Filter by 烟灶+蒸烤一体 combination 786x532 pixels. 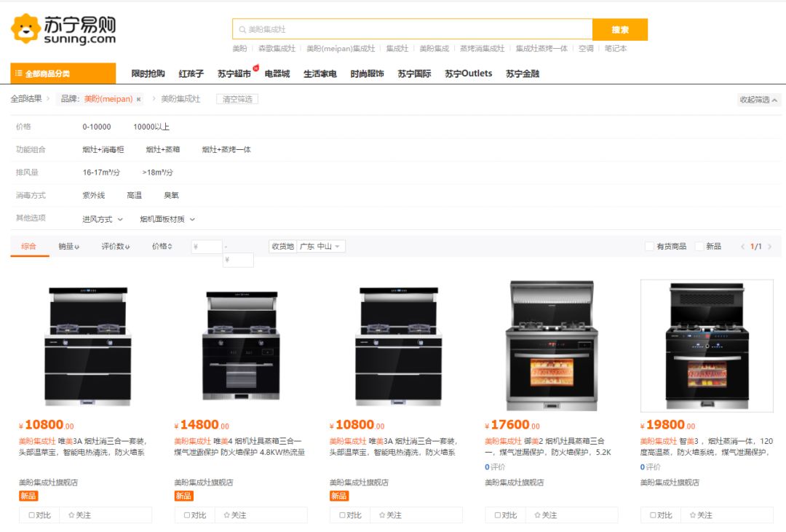click(x=226, y=149)
